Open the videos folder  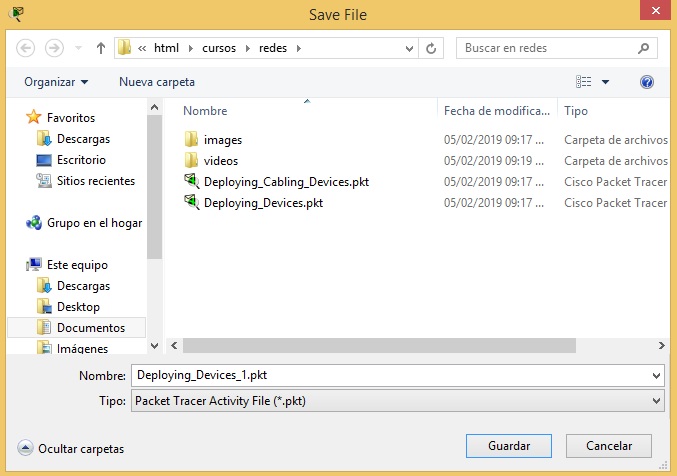tap(220, 160)
